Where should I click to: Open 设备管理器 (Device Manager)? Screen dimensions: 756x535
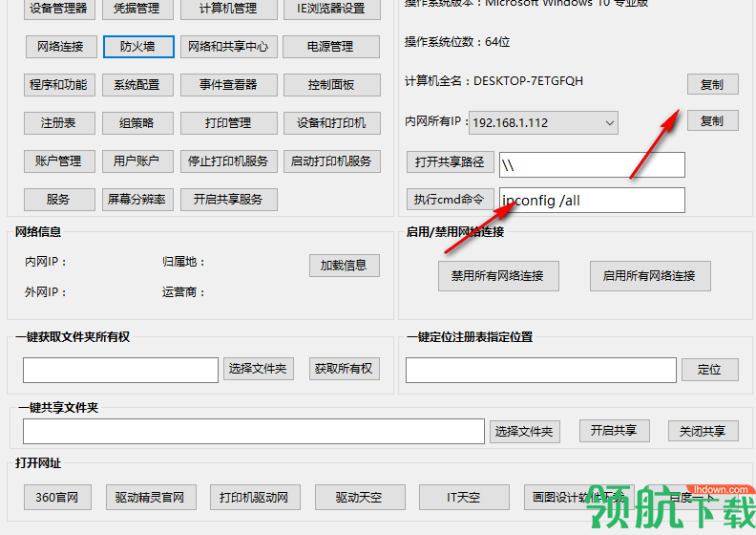59,9
